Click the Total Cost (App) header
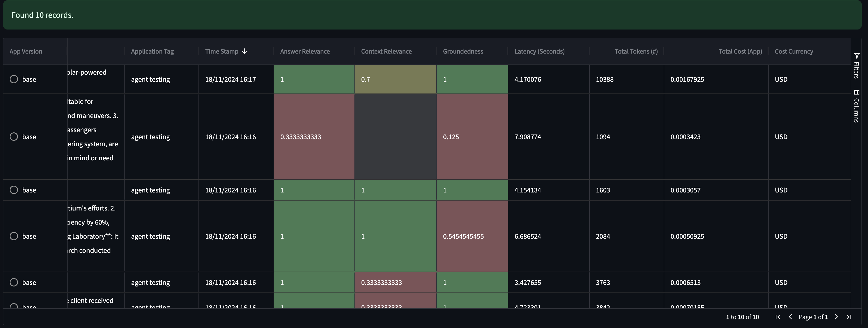The height and width of the screenshot is (328, 868). 740,51
